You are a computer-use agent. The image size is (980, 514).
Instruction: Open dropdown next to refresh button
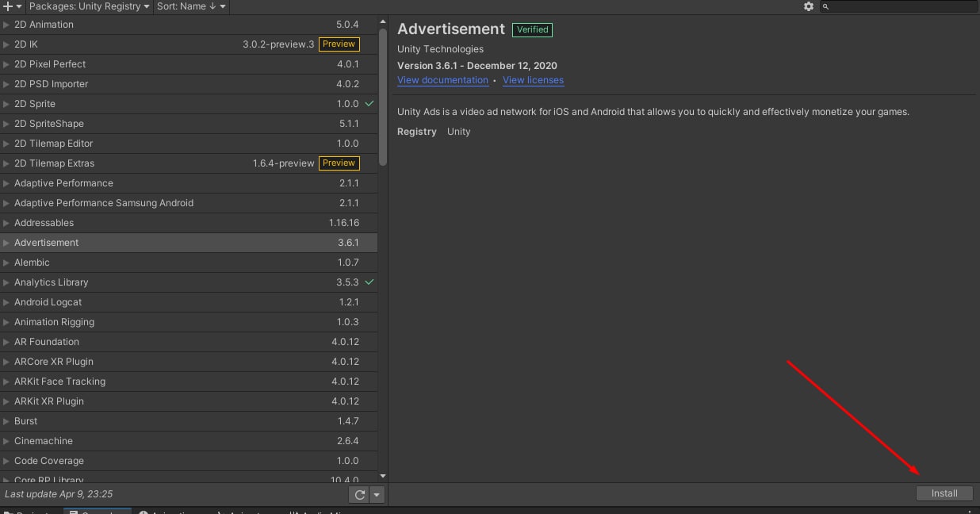[377, 494]
